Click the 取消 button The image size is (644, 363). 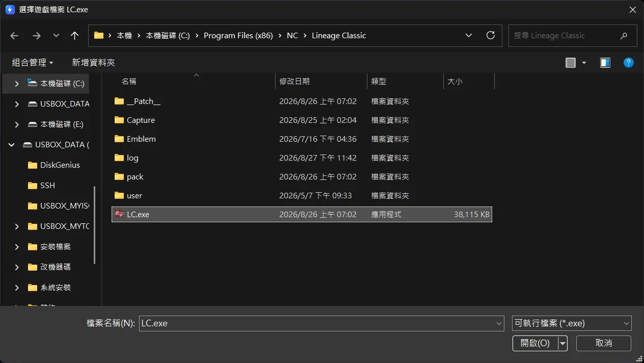coord(604,343)
